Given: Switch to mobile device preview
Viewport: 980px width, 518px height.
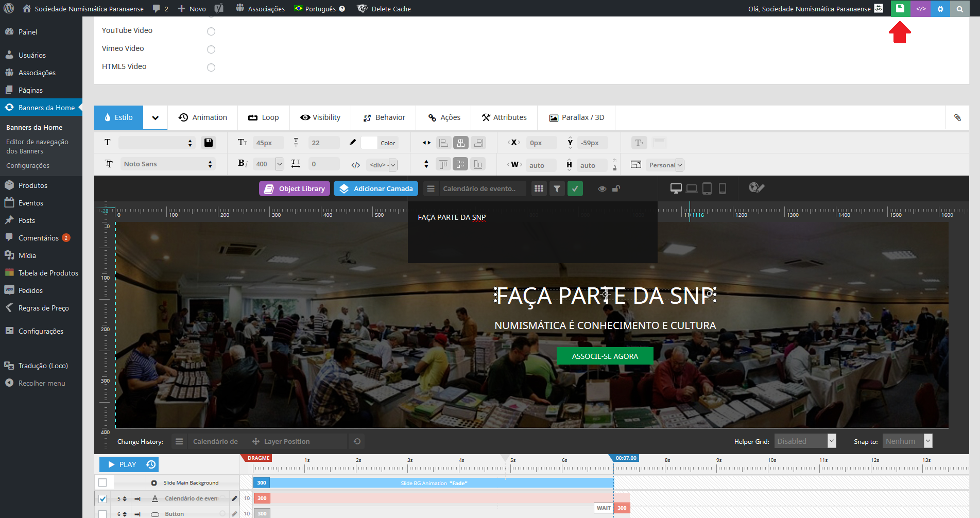Looking at the screenshot, I should (723, 188).
